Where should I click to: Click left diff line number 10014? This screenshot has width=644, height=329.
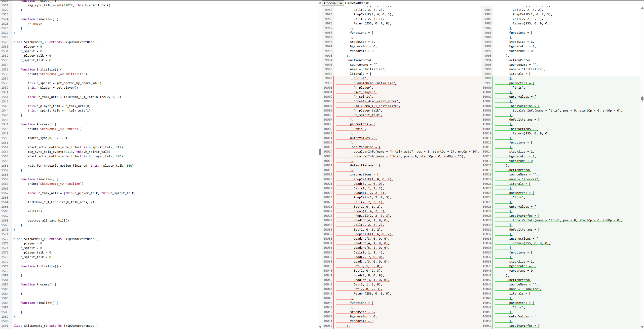tap(328, 152)
